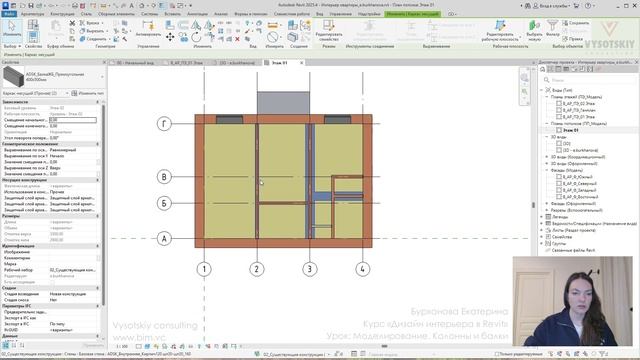
Task: Click the Activate (Активировать) controls icon
Action: pyautogui.click(x=148, y=29)
